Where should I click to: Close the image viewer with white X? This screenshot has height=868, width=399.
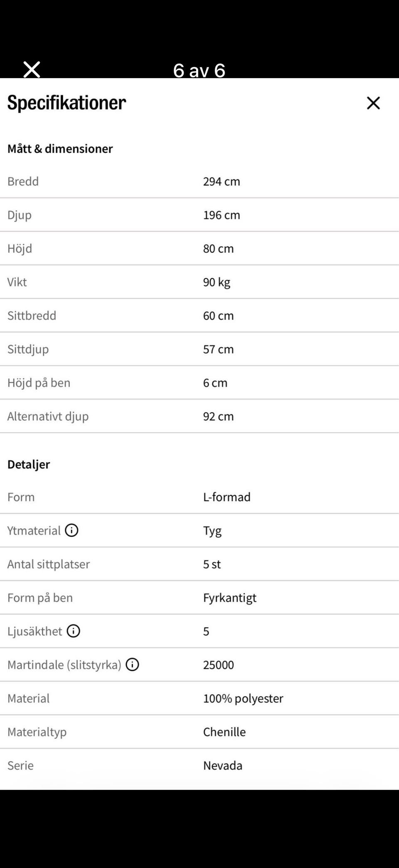pos(32,69)
